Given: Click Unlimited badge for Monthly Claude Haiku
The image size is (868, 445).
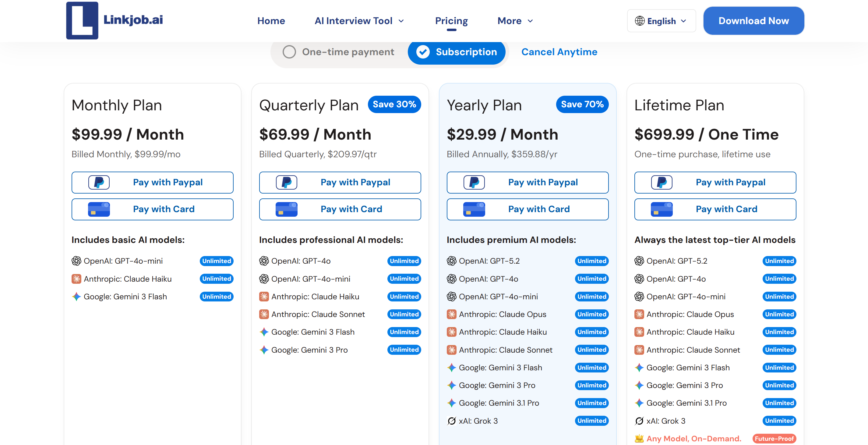Looking at the screenshot, I should pyautogui.click(x=217, y=279).
